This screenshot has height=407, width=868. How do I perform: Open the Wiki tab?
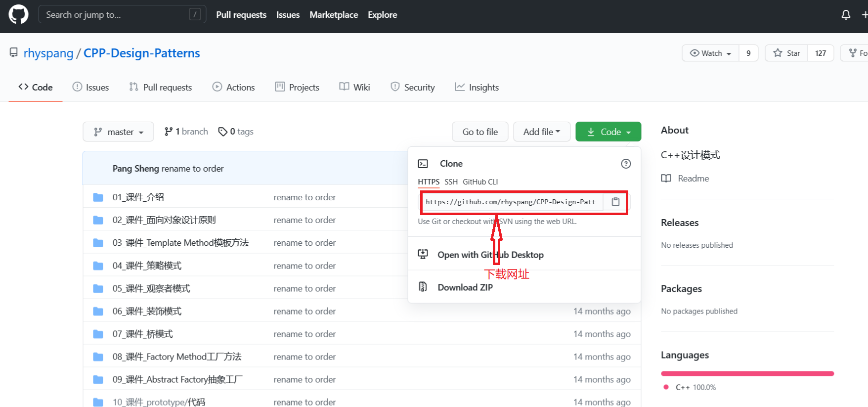(x=355, y=87)
